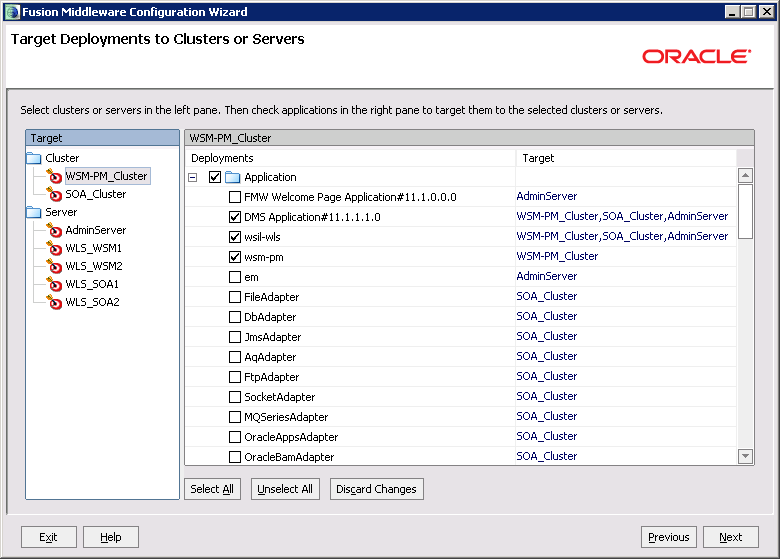
Task: Click the SOA_Cluster icon in tree
Action: (54, 195)
